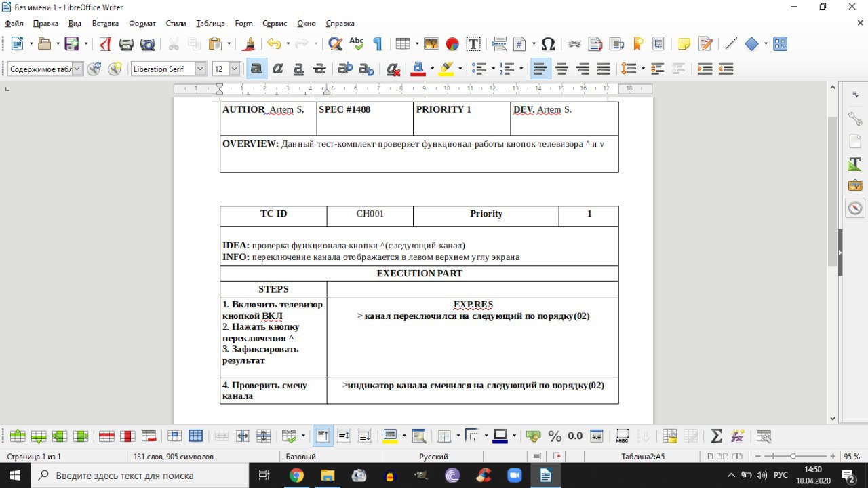Open the Сервис menu
This screenshot has height=488, width=868.
point(274,23)
